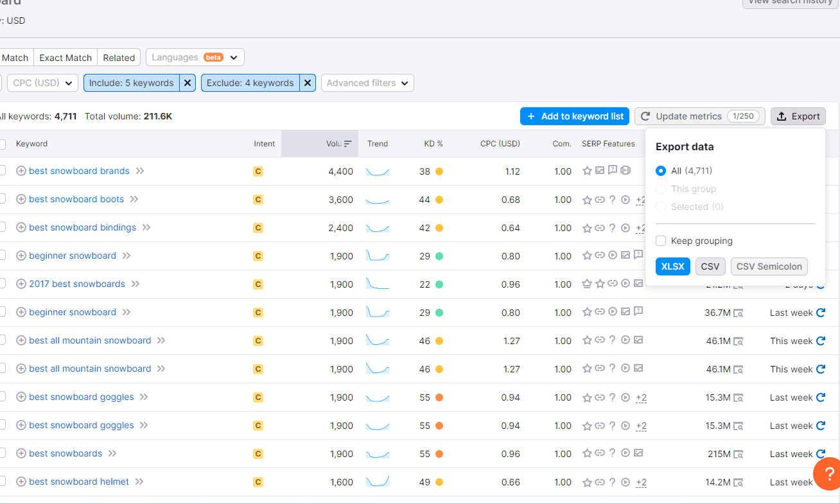
Task: Switch to the Related tab
Action: [119, 57]
